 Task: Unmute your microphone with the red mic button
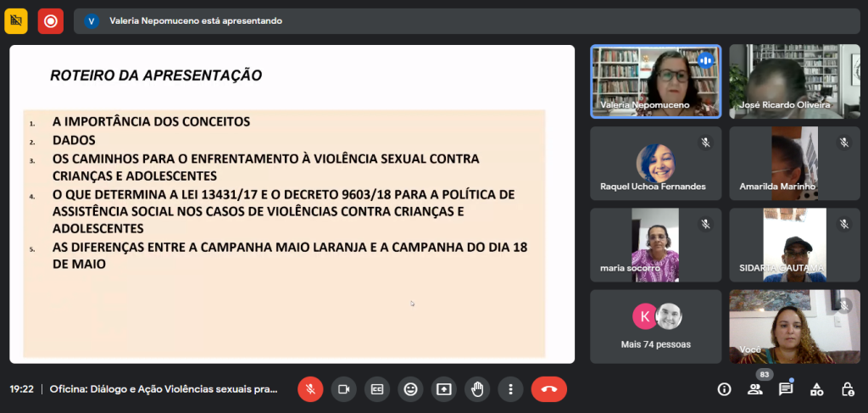point(310,389)
